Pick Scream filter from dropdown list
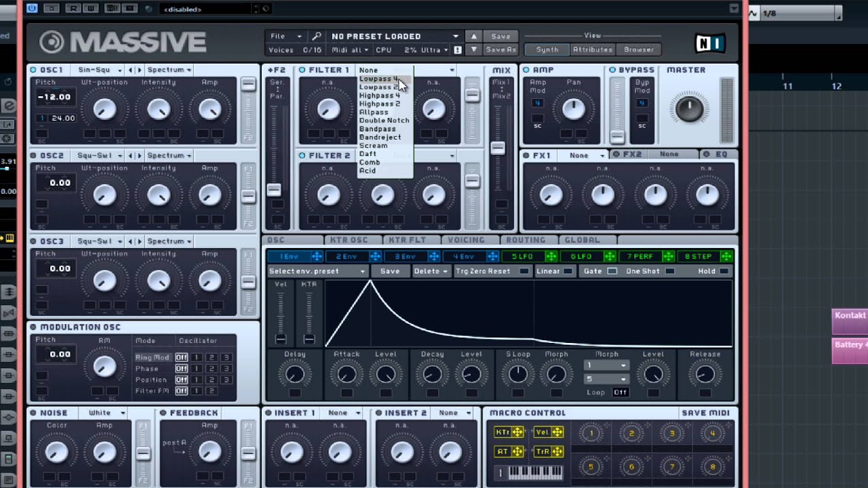Image resolution: width=868 pixels, height=488 pixels. pos(384,146)
